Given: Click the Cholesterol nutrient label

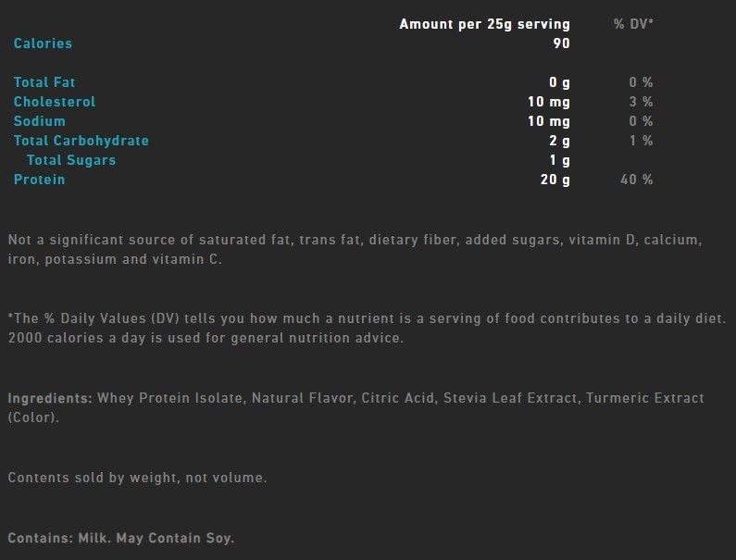Looking at the screenshot, I should (x=55, y=102).
